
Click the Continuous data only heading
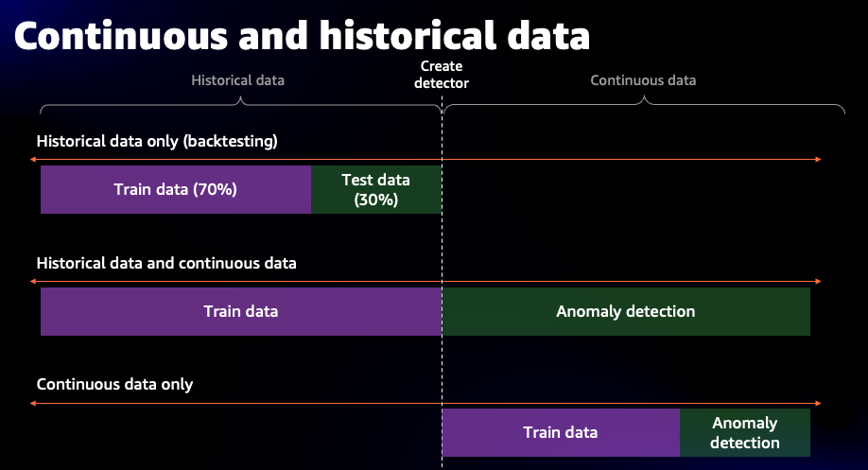(114, 384)
